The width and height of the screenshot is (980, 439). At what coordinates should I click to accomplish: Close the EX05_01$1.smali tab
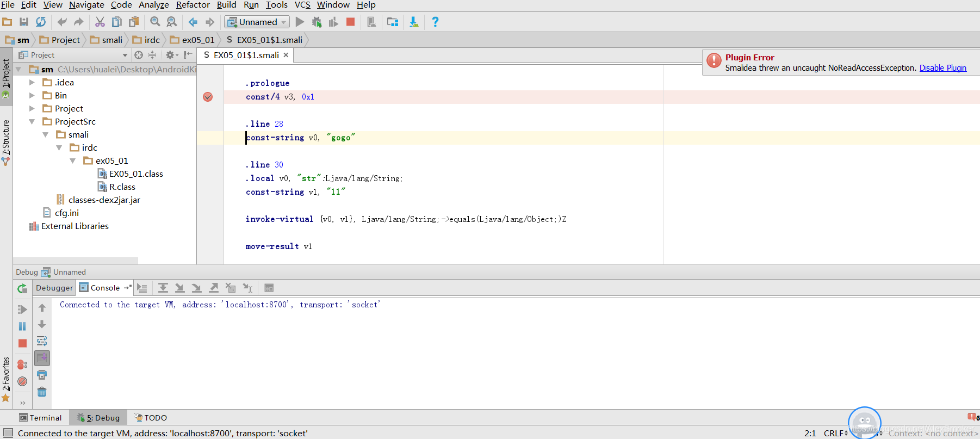pos(286,55)
